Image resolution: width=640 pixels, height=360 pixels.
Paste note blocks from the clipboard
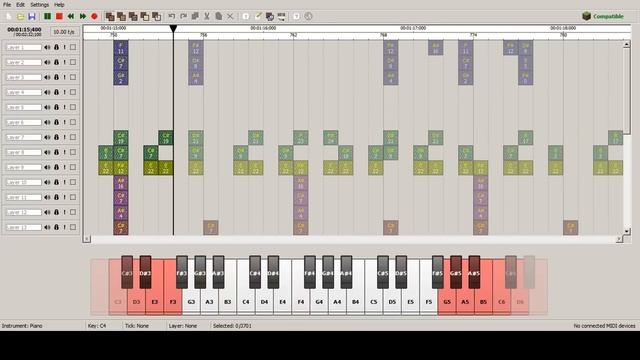[219, 16]
